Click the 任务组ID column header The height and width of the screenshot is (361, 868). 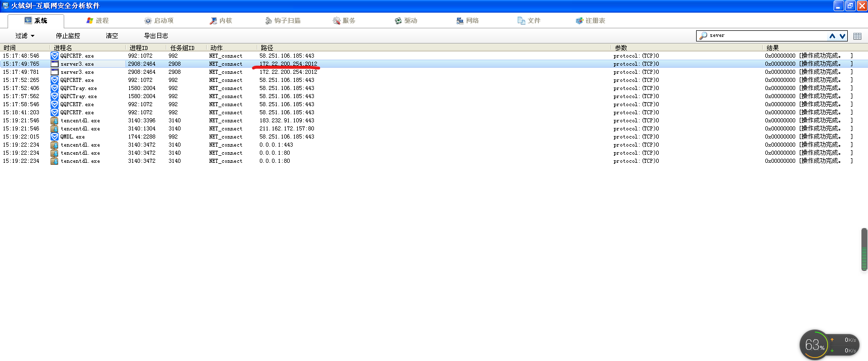(x=187, y=48)
